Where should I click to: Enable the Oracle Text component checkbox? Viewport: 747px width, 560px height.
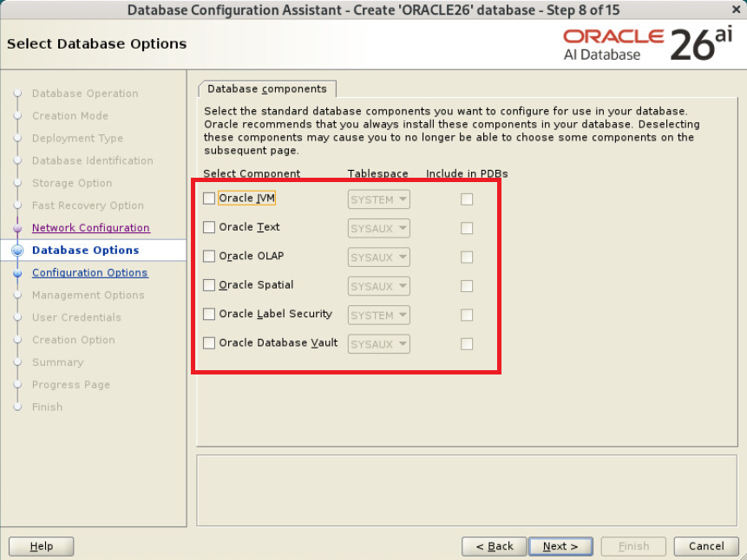[x=209, y=227]
